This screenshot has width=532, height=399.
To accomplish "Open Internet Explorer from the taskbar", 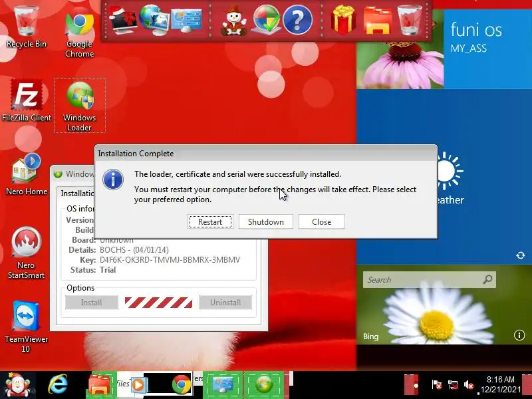I will (x=58, y=385).
